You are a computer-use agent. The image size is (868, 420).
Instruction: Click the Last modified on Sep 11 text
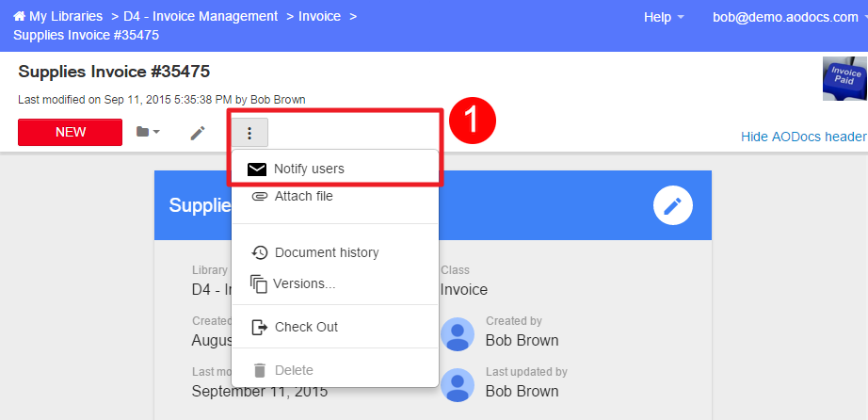[162, 100]
